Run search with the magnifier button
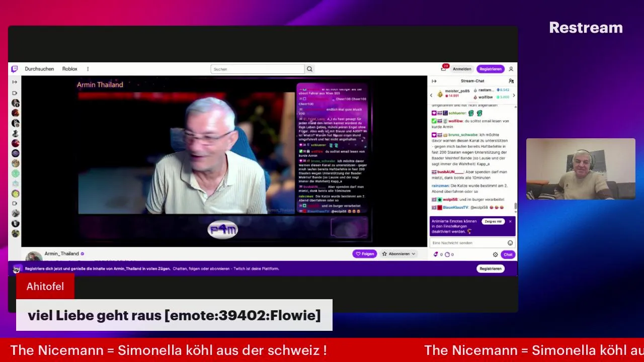This screenshot has width=644, height=362. (x=310, y=69)
